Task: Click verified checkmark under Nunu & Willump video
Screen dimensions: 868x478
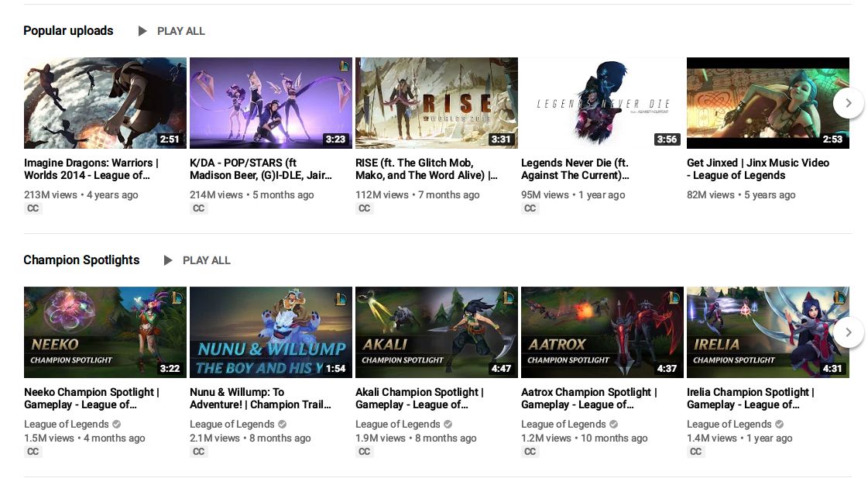Action: (283, 425)
